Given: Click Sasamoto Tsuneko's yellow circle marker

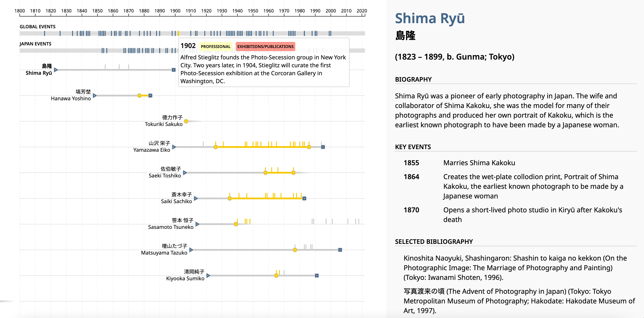Looking at the screenshot, I should [x=236, y=224].
